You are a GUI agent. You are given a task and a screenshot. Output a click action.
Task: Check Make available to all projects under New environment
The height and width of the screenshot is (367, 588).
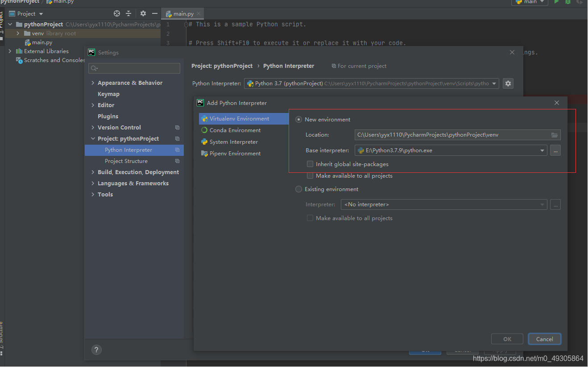click(x=310, y=176)
